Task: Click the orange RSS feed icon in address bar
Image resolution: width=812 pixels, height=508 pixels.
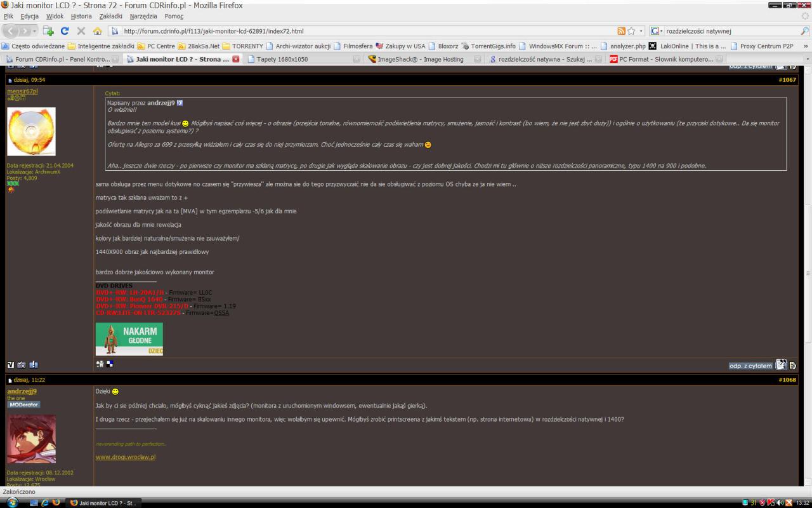Action: (x=622, y=30)
